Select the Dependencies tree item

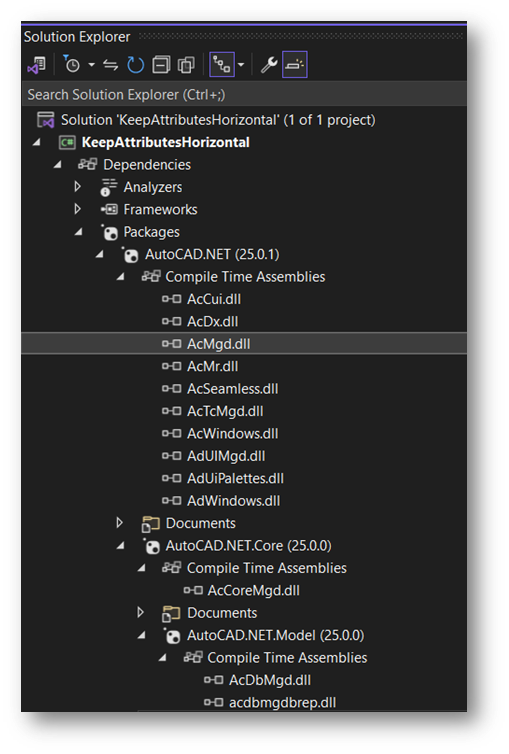click(x=147, y=164)
